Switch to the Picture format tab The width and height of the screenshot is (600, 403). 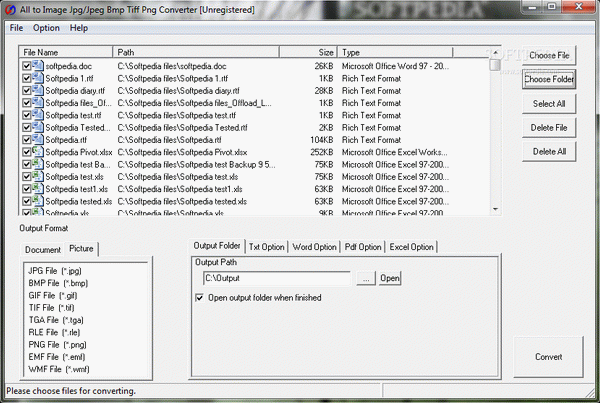(x=81, y=249)
